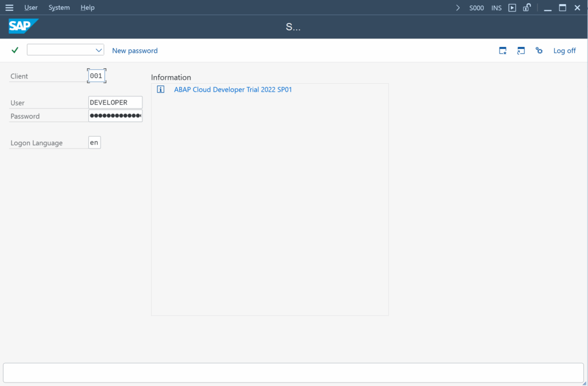Viewport: 588px width, 386px height.
Task: Click the INS insert mode indicator
Action: click(497, 8)
